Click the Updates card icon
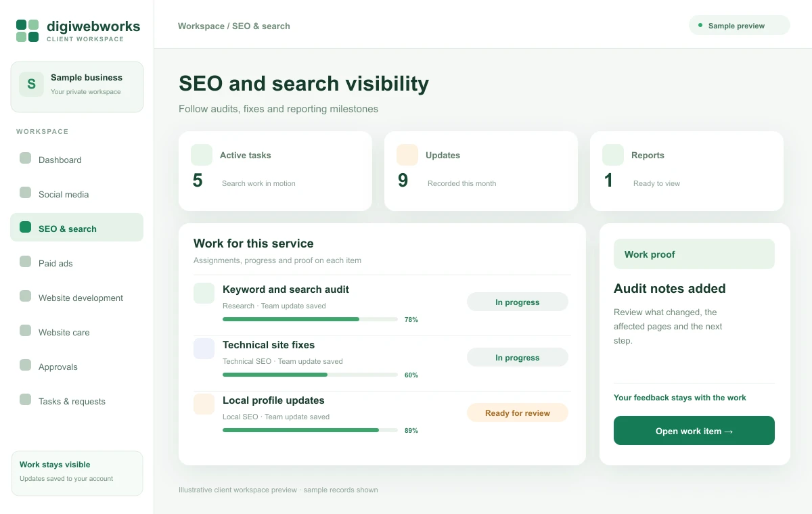Image resolution: width=812 pixels, height=514 pixels. (407, 155)
